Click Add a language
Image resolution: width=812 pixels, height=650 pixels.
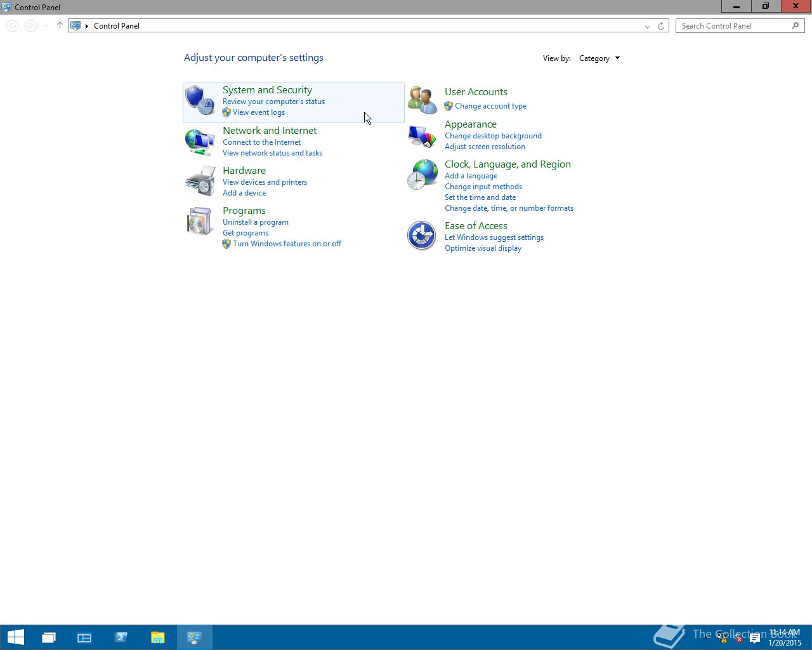471,176
